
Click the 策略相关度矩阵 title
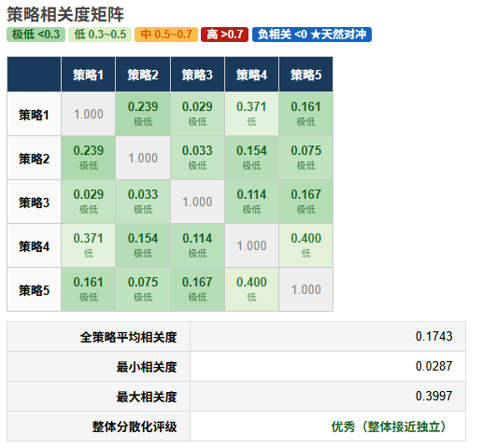pyautogui.click(x=65, y=14)
